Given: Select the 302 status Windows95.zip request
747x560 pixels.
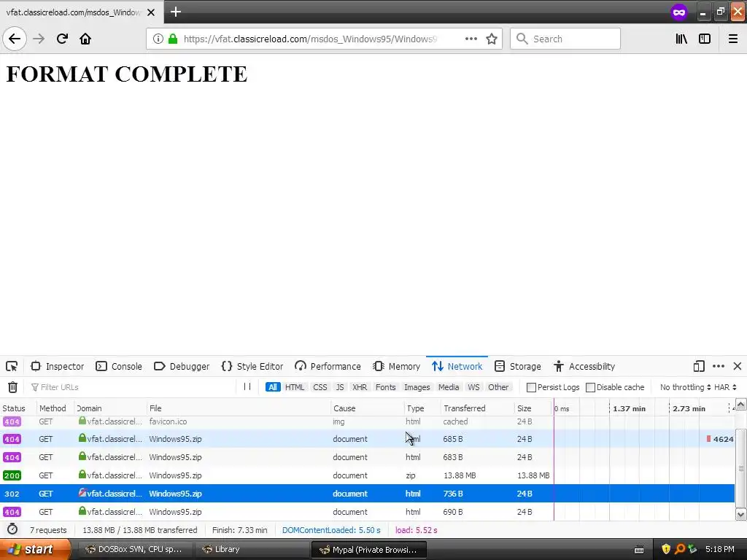Looking at the screenshot, I should (x=368, y=494).
